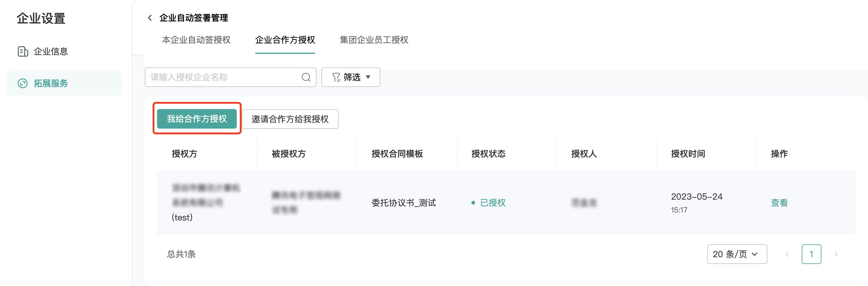The image size is (868, 286).
Task: Click the 2023-05-24 authorization date
Action: click(x=697, y=197)
